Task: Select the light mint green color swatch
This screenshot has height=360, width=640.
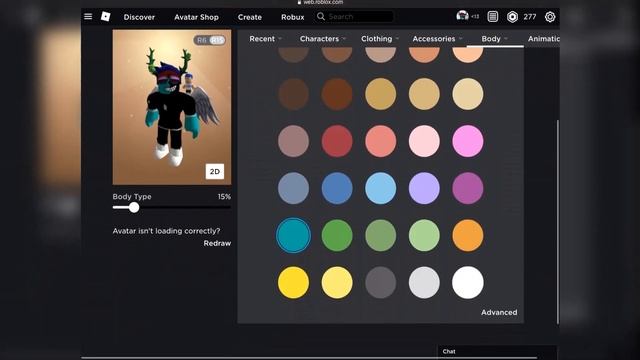Action: (424, 236)
